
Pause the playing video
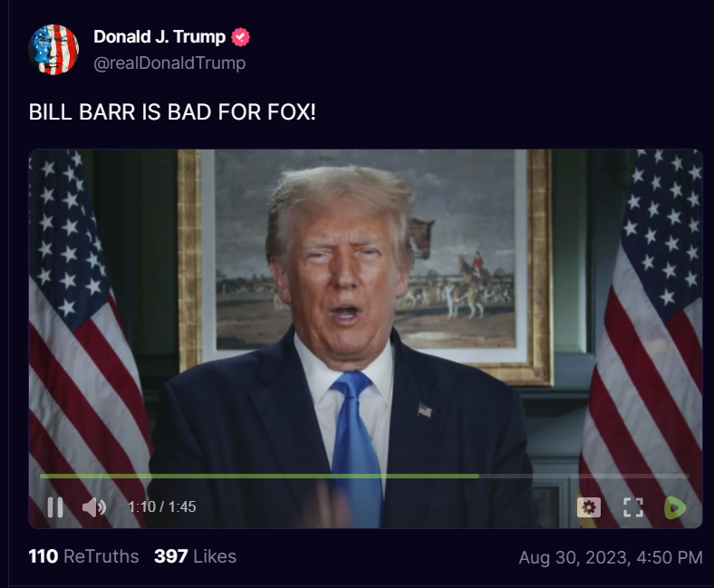[x=55, y=507]
